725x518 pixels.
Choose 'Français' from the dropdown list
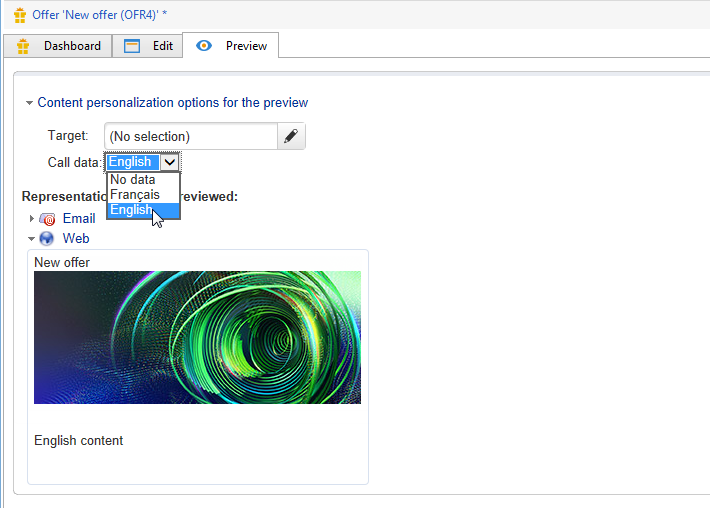143,195
